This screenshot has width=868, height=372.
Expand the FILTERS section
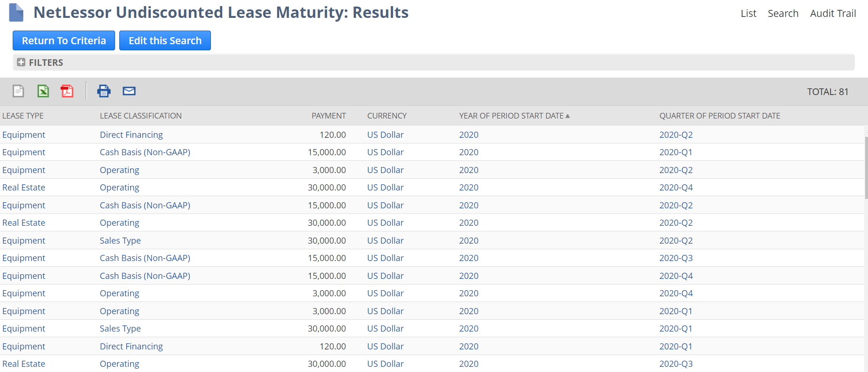pos(21,62)
